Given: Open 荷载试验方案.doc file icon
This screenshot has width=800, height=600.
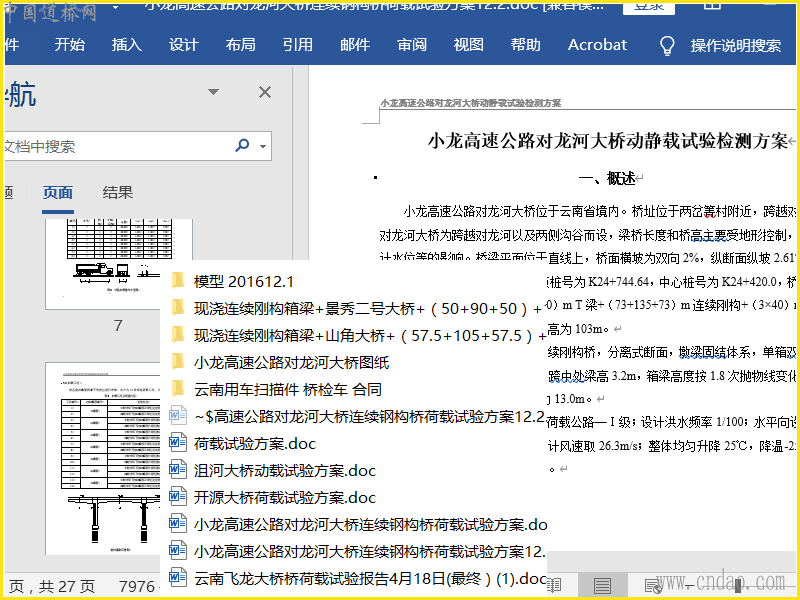Looking at the screenshot, I should tap(178, 443).
